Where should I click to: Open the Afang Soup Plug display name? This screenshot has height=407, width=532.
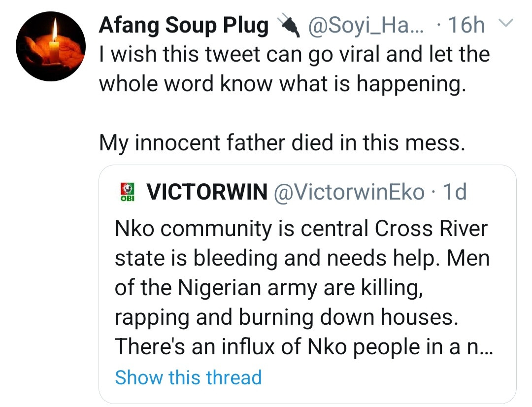pyautogui.click(x=183, y=26)
